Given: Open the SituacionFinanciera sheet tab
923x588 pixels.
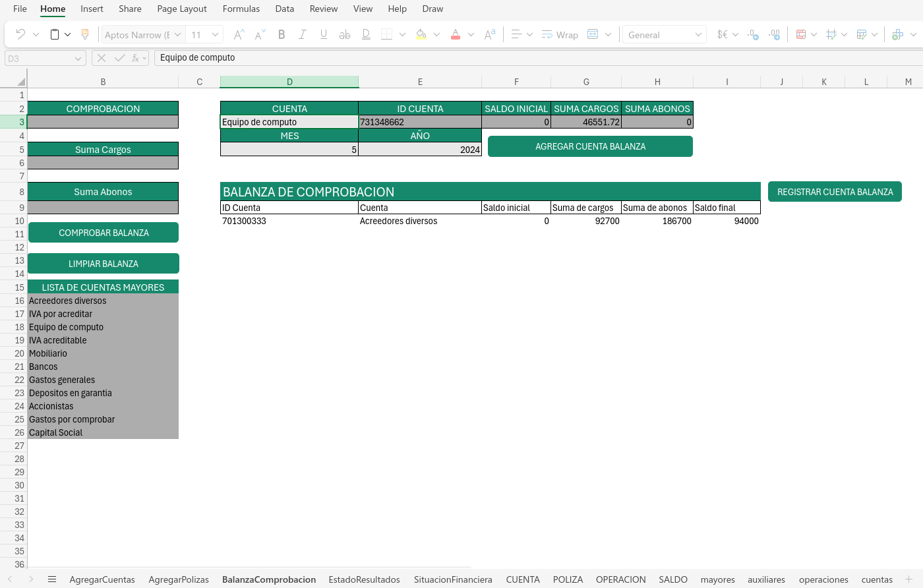Looking at the screenshot, I should [453, 579].
